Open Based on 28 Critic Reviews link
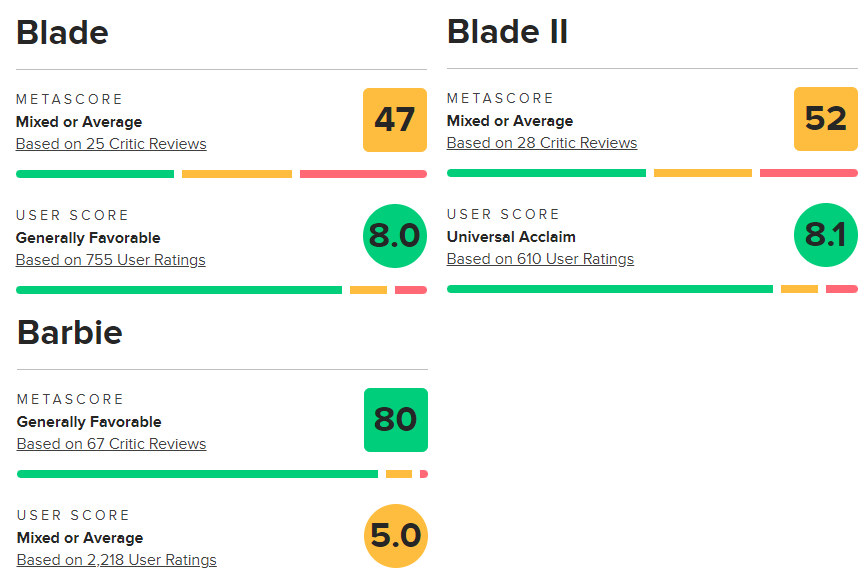The image size is (867, 582). coord(542,143)
